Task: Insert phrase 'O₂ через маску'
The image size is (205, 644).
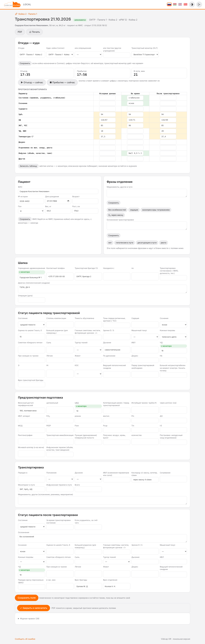Action: click(116, 215)
